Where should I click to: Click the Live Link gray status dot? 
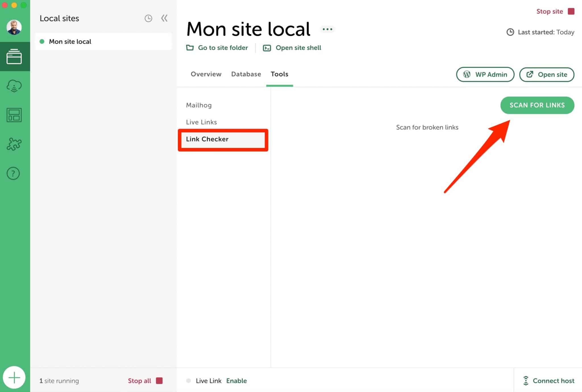click(x=188, y=381)
